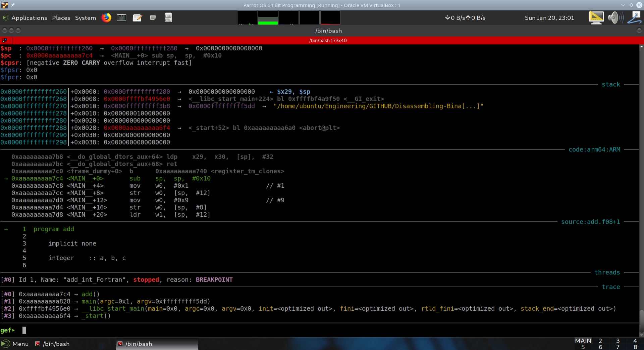
Task: Click the network speed indicator
Action: [465, 18]
